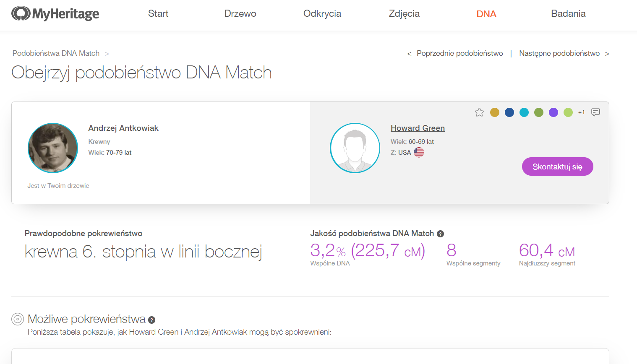Apply the purple label to this match
The image size is (637, 364).
point(553,112)
